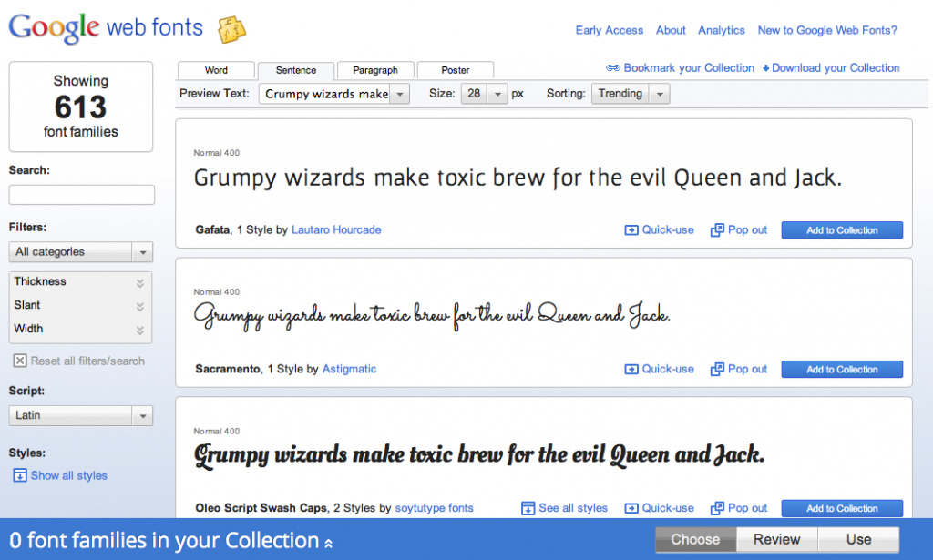This screenshot has height=560, width=933.
Task: Switch to the Sentence tab
Action: click(x=296, y=70)
